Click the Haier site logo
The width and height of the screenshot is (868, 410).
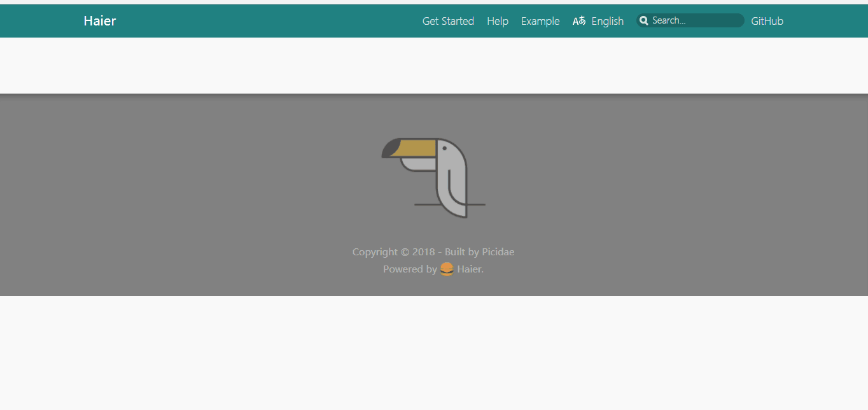coord(100,21)
